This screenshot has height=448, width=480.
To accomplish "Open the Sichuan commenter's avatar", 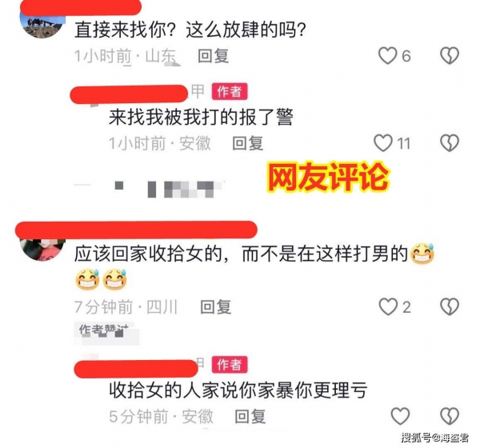I will pos(42,250).
